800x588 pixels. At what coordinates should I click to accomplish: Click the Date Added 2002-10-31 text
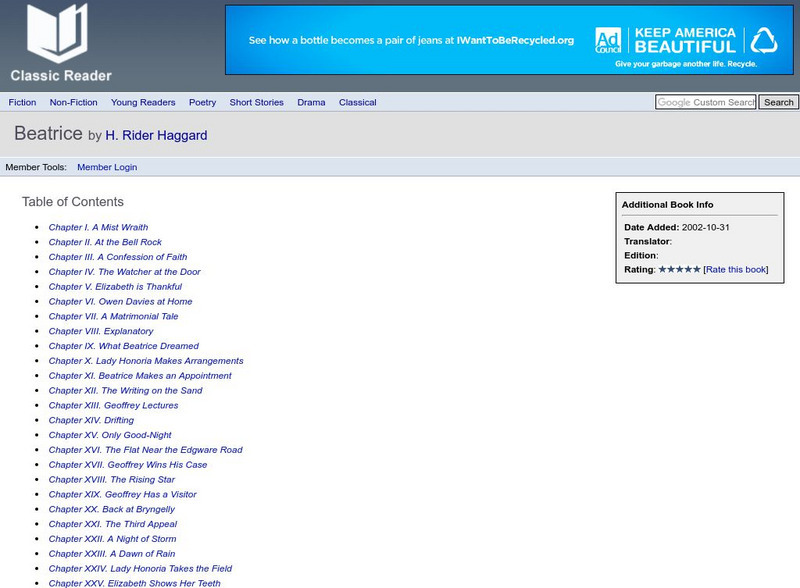coord(677,227)
